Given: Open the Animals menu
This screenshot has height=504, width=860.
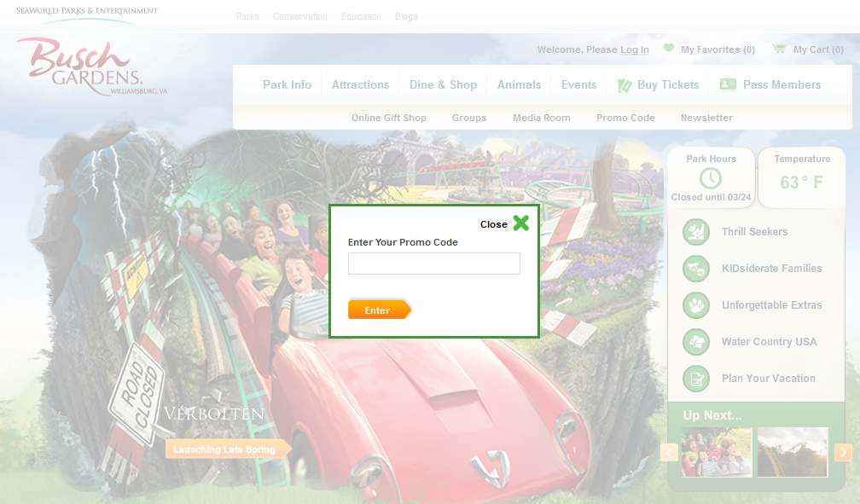Looking at the screenshot, I should pos(519,84).
